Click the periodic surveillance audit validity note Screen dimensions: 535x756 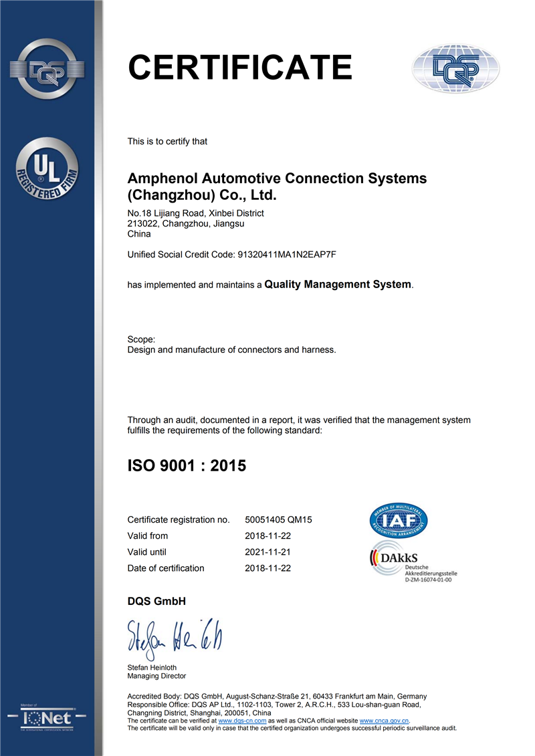292,728
